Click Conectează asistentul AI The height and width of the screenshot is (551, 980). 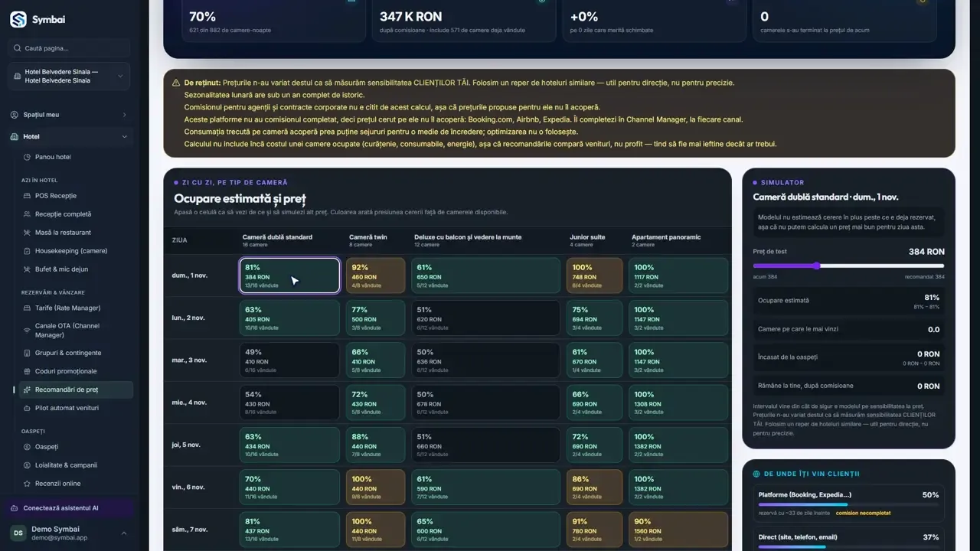point(69,508)
